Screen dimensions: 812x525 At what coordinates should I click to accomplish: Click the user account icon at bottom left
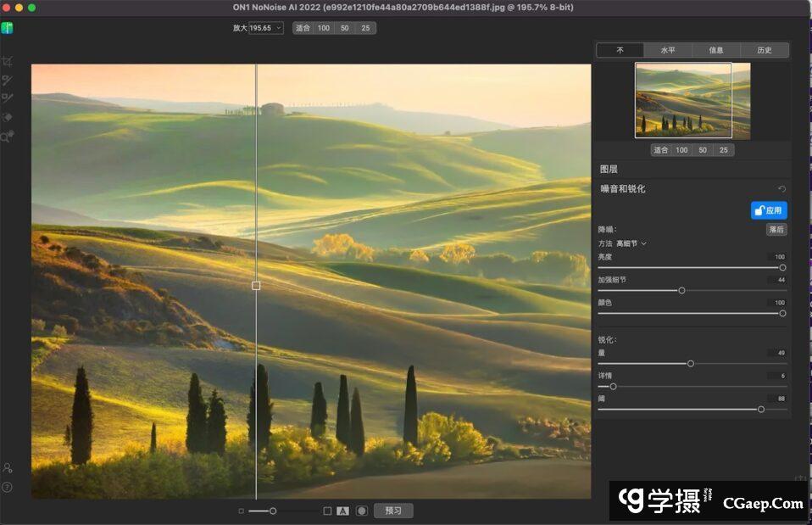[8, 467]
